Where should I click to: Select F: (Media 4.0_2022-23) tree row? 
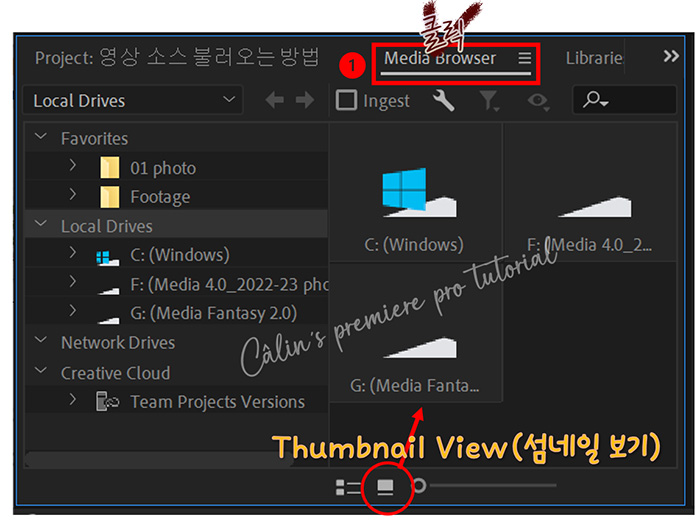[177, 283]
